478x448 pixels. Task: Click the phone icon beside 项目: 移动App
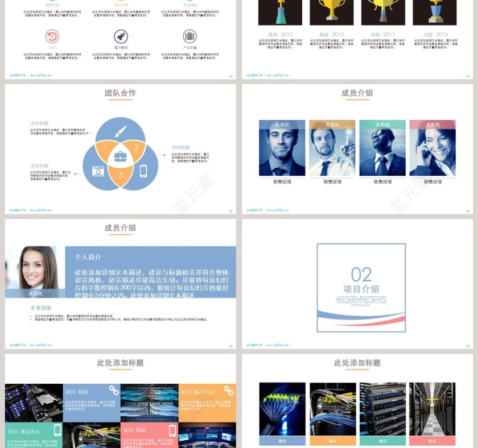click(56, 432)
